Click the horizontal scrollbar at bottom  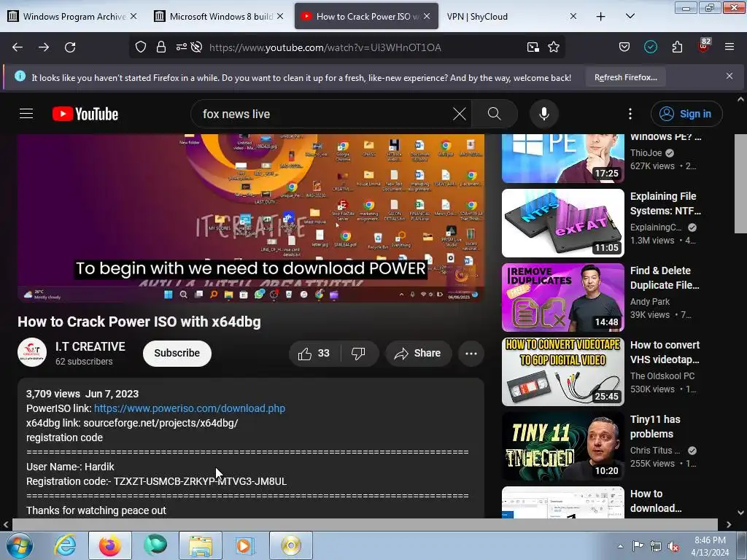click(x=365, y=524)
